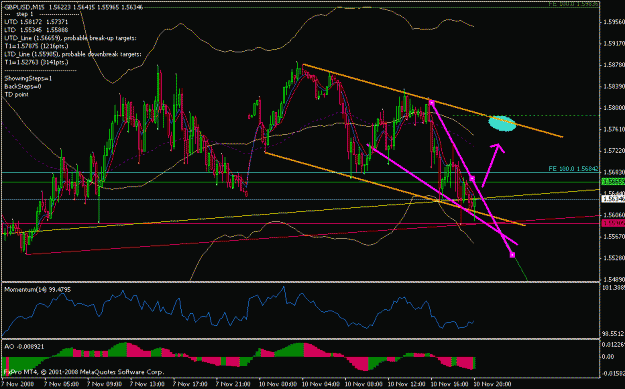Image resolution: width=625 pixels, height=389 pixels.
Task: Click the 1.59560 price scale label
Action: [x=614, y=22]
